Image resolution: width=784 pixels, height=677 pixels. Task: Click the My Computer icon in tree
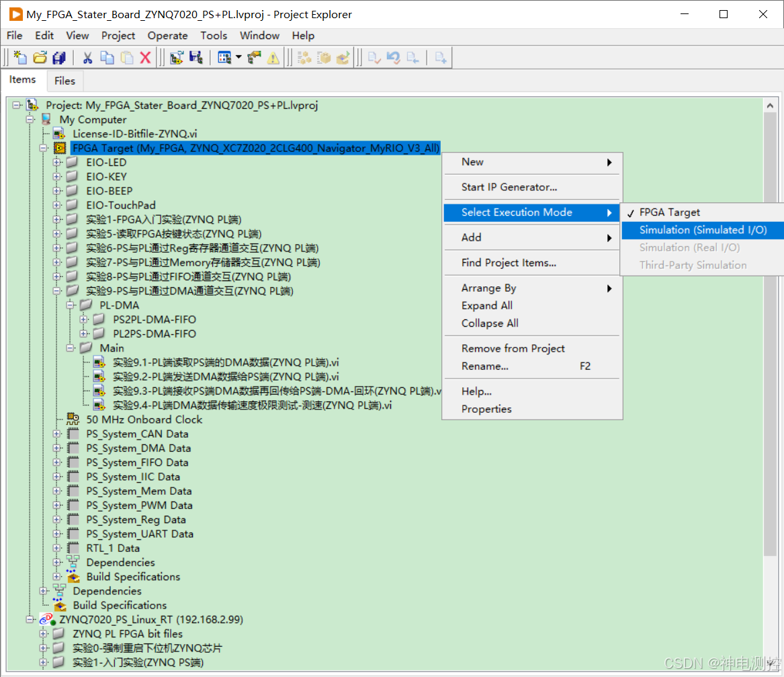[46, 119]
